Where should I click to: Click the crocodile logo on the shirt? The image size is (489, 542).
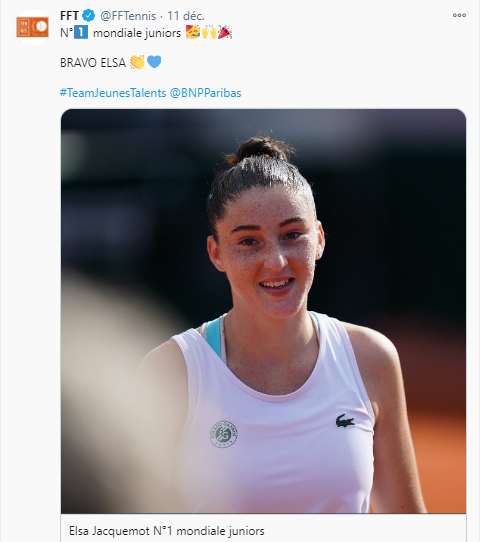[x=345, y=421]
